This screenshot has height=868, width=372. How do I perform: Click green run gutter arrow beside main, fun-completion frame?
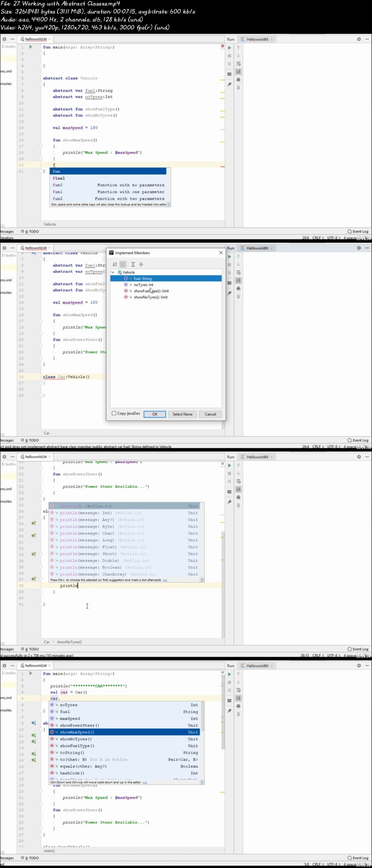pos(31,47)
